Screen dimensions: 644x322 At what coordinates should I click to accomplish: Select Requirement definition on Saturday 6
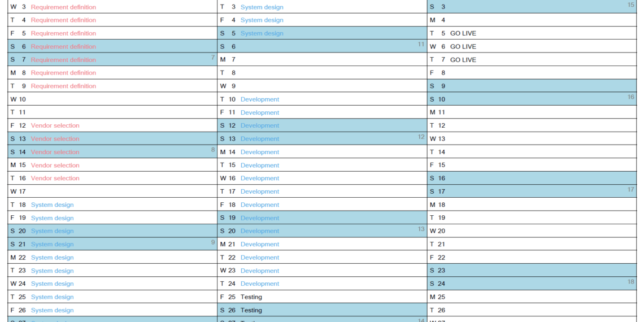tap(63, 47)
